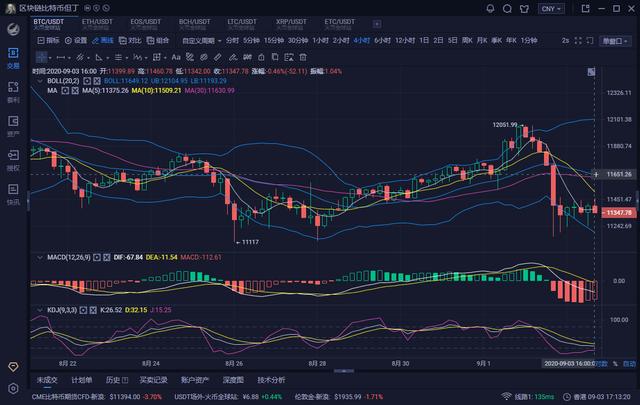Remove the MACD indicator with its X box

[x=107, y=257]
